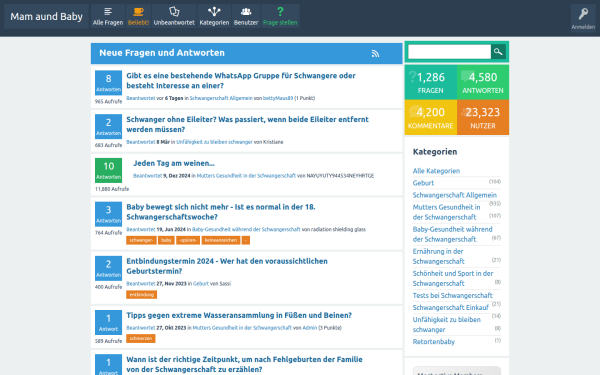Open user bettyMaus89 profile

click(278, 98)
